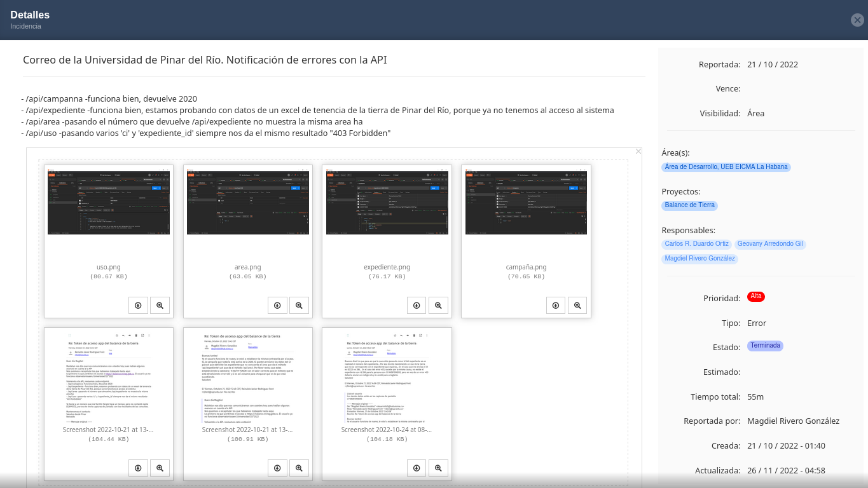Viewport: 868px width, 488px height.
Task: Zoom the campaña.png attachment
Action: pyautogui.click(x=577, y=306)
